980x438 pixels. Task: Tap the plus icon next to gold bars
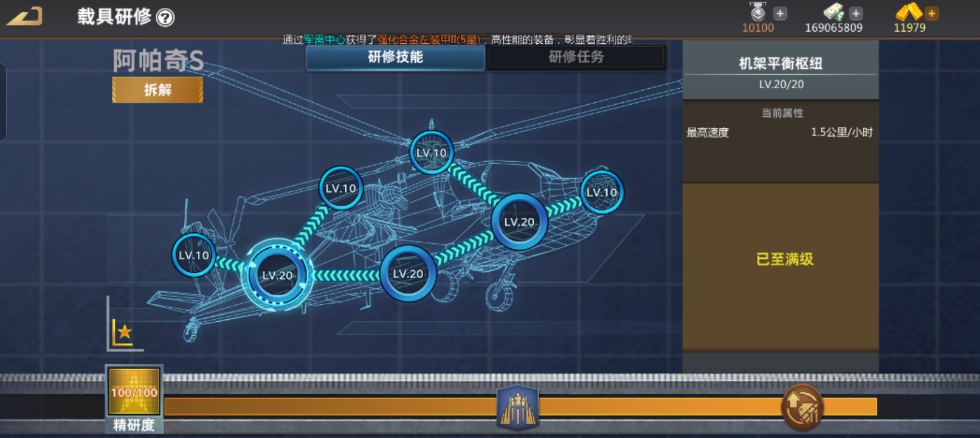pyautogui.click(x=931, y=13)
